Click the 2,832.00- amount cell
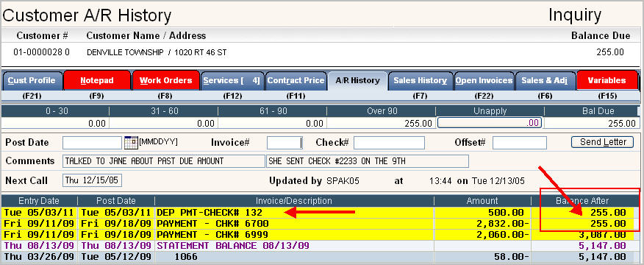This screenshot has width=644, height=265. point(502,224)
